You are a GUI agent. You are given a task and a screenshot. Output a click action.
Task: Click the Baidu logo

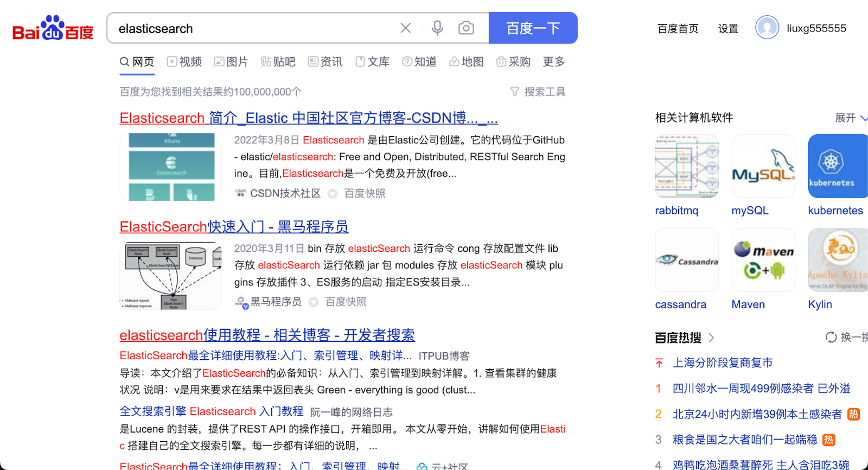point(53,28)
